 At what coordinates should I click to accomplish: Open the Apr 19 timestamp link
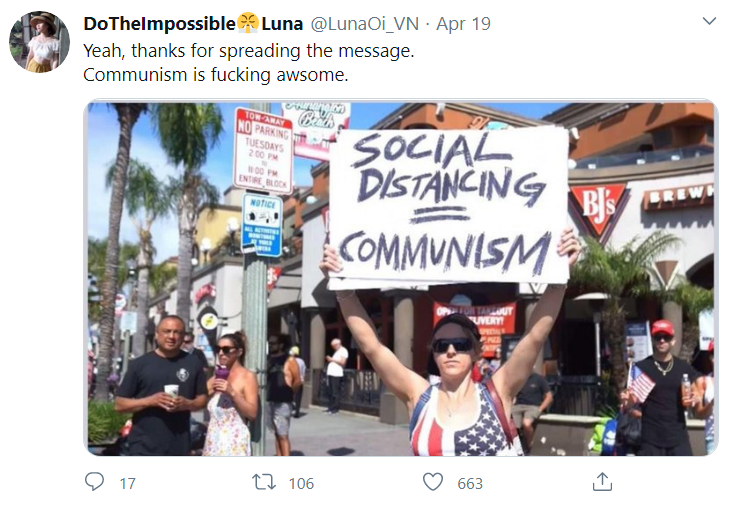click(x=463, y=24)
